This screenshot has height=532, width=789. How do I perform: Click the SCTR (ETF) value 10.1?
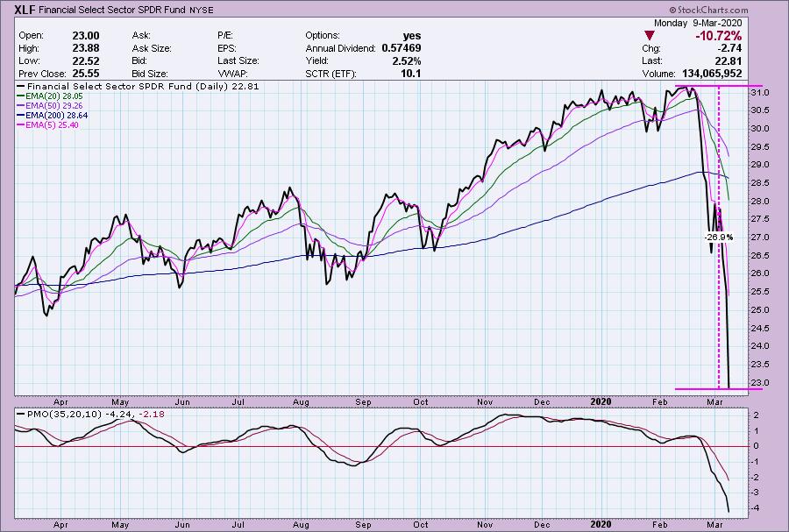410,74
